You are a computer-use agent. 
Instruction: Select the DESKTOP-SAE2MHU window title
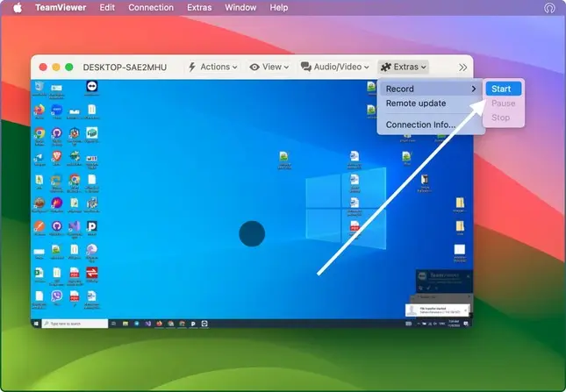(125, 68)
